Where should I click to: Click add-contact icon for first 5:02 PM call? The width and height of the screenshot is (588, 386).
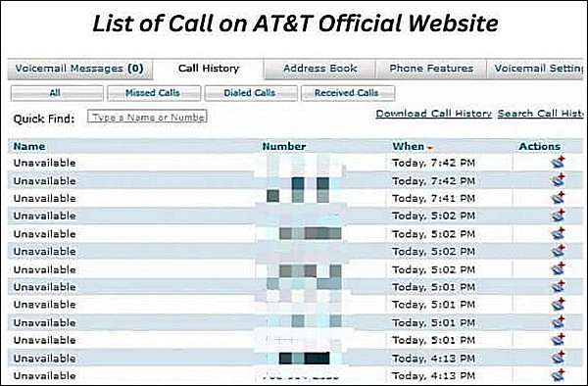click(558, 216)
